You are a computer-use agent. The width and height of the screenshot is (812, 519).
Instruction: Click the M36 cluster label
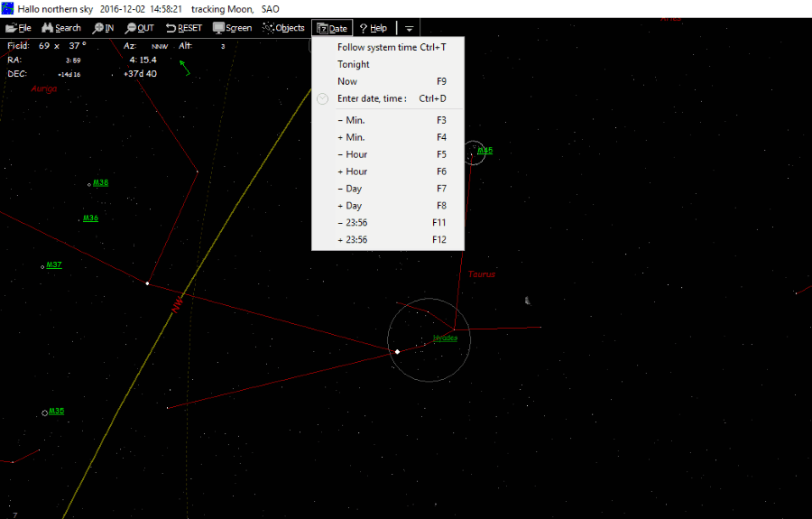point(90,218)
